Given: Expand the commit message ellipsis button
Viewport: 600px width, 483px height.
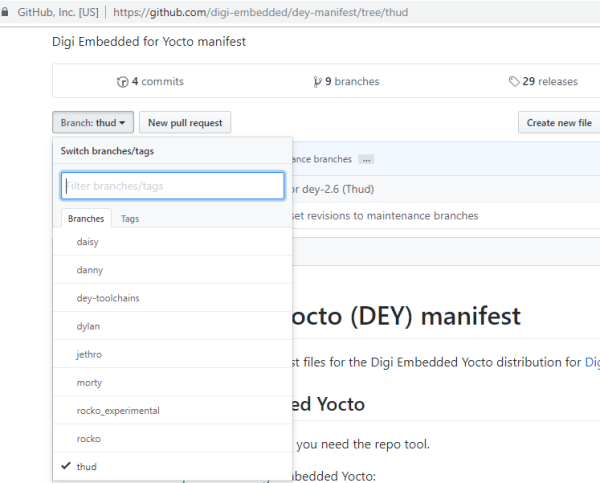Looking at the screenshot, I should pos(366,160).
